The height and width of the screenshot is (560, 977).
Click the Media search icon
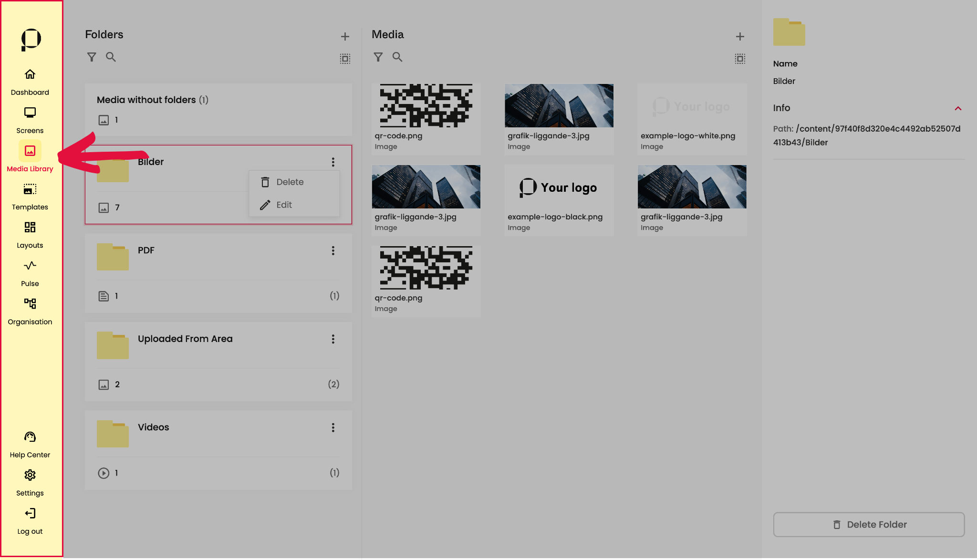[x=397, y=57]
